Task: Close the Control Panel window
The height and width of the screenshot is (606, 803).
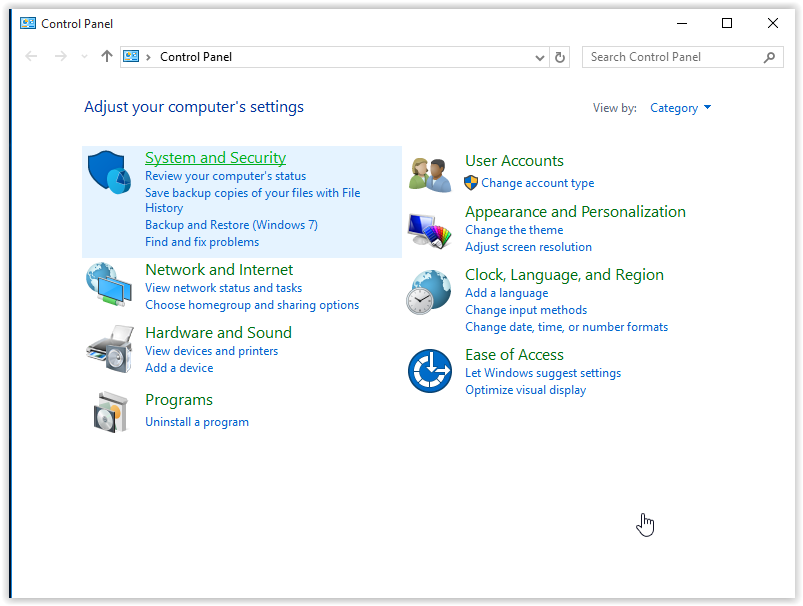Action: click(773, 24)
